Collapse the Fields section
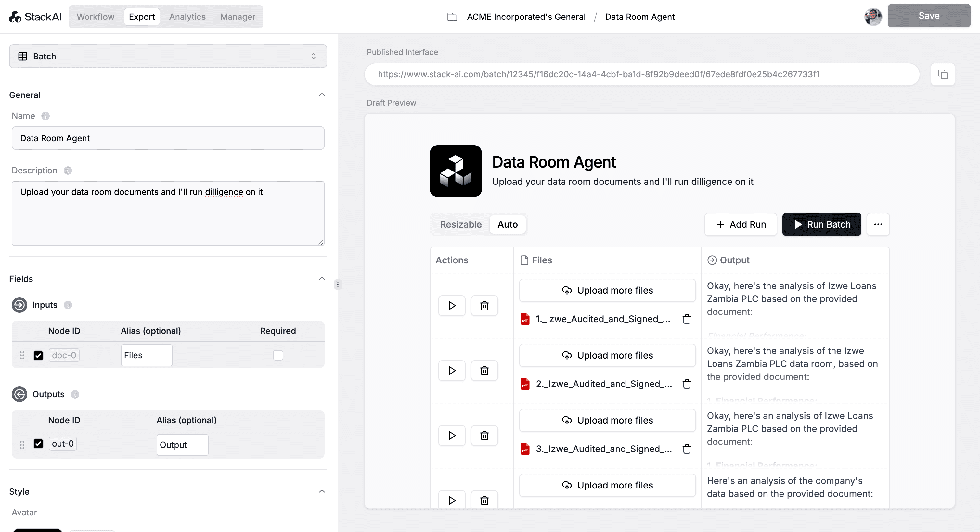The height and width of the screenshot is (532, 980). [322, 279]
